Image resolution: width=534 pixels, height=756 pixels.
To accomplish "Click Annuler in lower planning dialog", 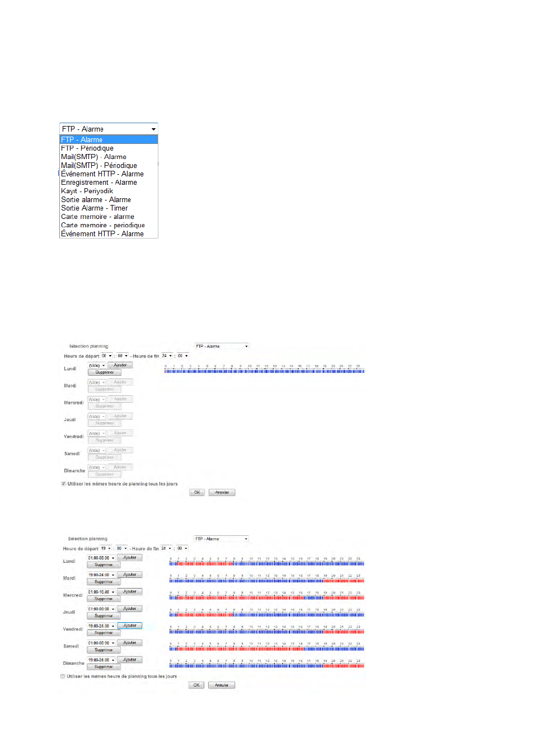I will (222, 685).
